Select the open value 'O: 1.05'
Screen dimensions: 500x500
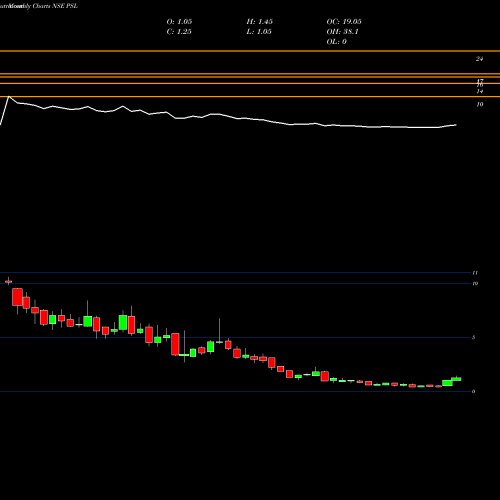pos(179,21)
